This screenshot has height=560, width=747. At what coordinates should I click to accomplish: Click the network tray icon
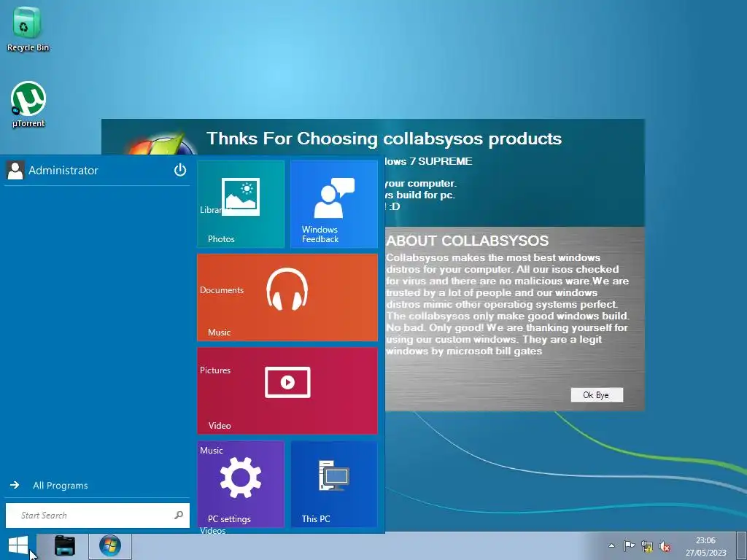(647, 545)
